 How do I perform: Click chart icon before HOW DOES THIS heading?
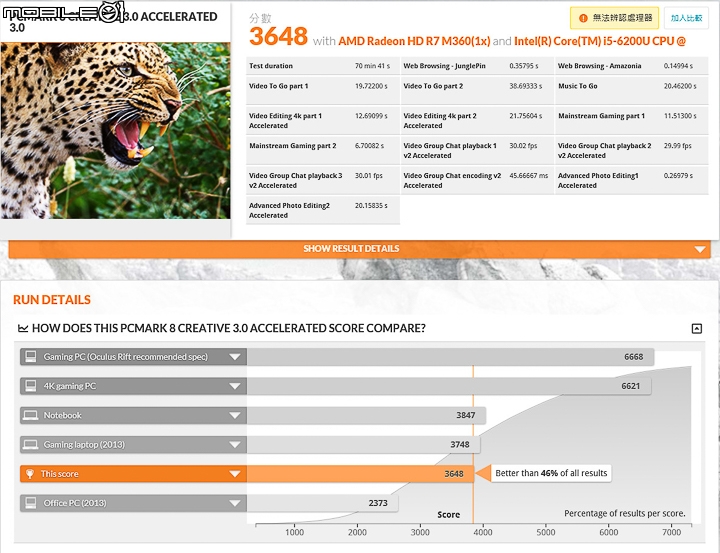pos(23,328)
